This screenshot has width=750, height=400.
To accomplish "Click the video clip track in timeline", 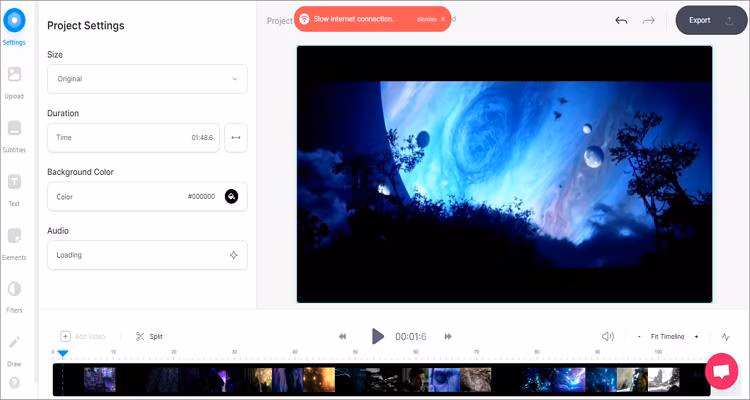I will click(x=381, y=379).
